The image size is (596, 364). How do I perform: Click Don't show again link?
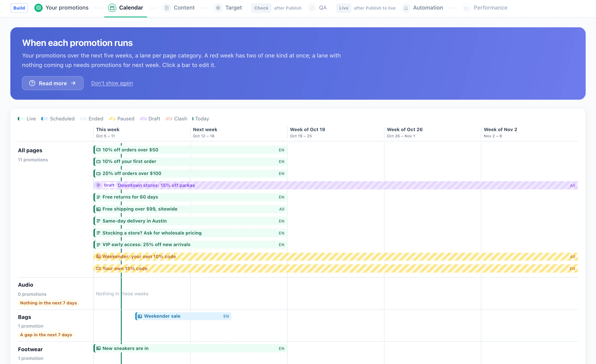[112, 83]
